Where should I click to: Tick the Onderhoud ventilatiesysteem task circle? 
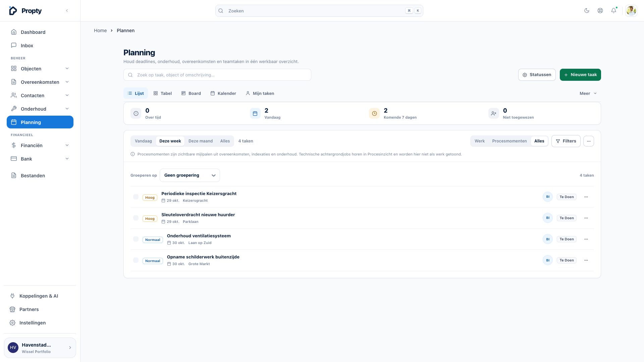136,239
